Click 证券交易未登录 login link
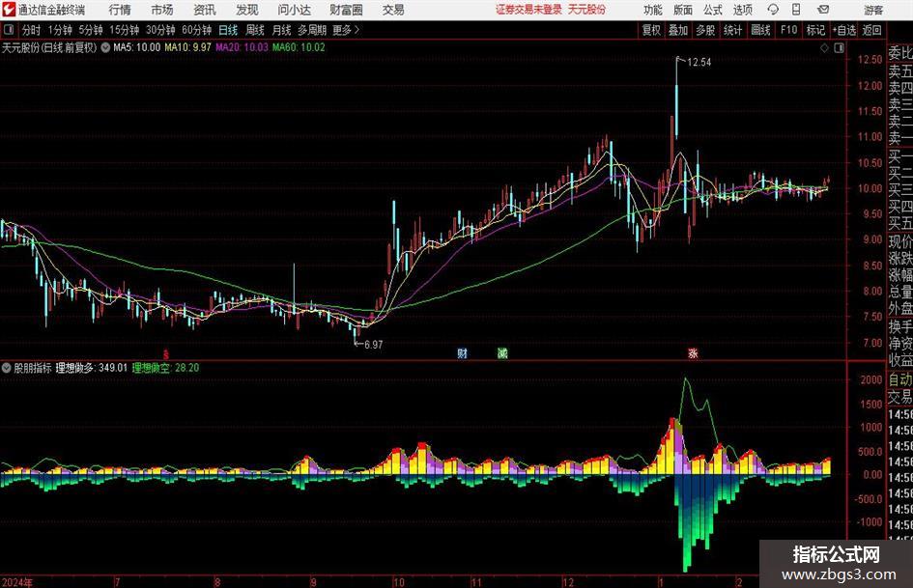This screenshot has width=913, height=588. pyautogui.click(x=528, y=10)
